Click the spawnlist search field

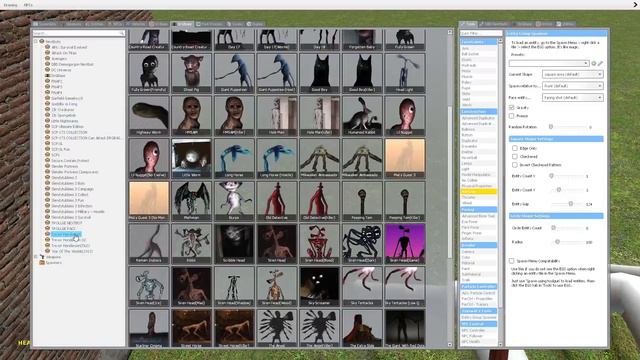(x=79, y=33)
